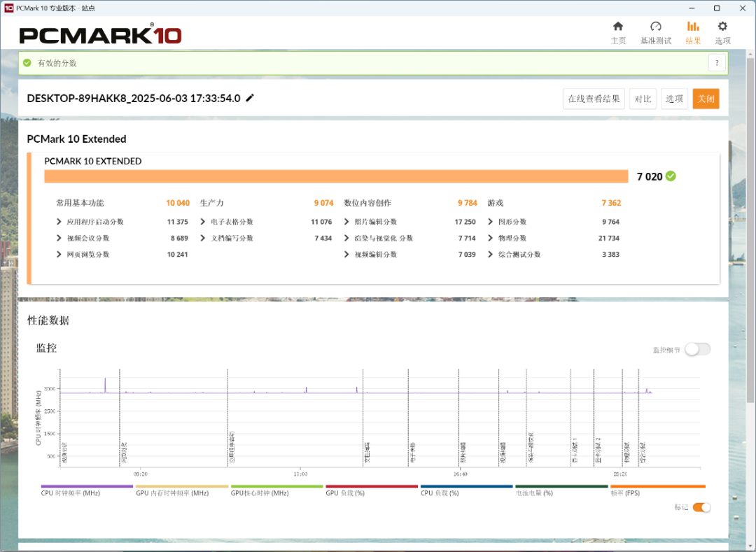Click the result name DESKTOP-89HAKK8 text
Screen dimensions: 756x552
tap(134, 98)
